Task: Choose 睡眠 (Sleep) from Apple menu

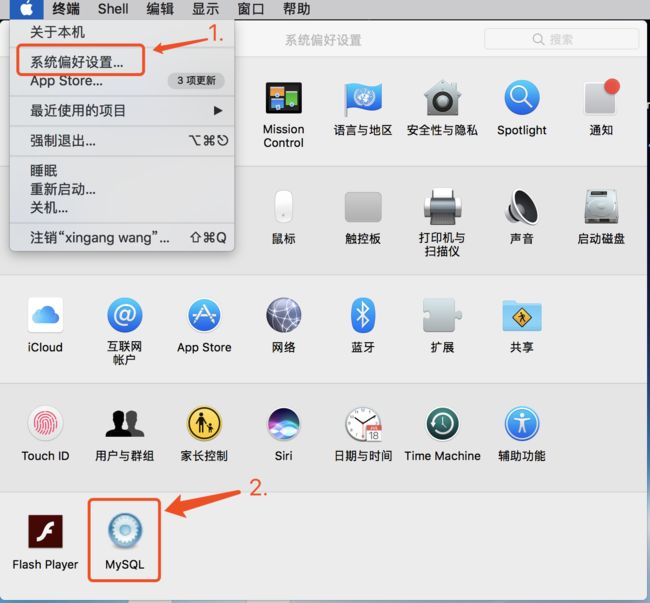Action: click(122, 171)
